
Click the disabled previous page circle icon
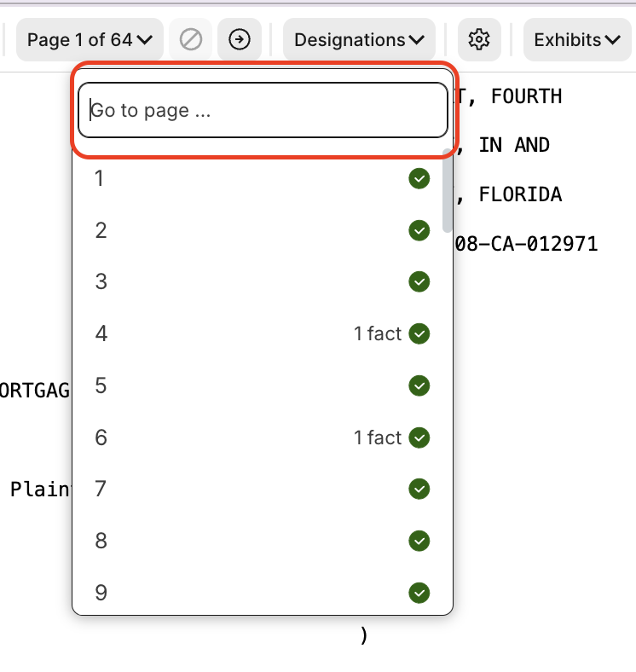coord(191,39)
